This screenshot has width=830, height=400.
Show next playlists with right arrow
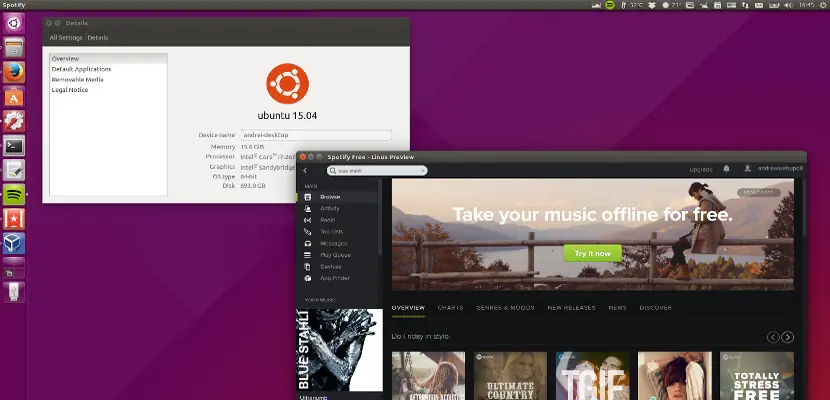[x=788, y=337]
